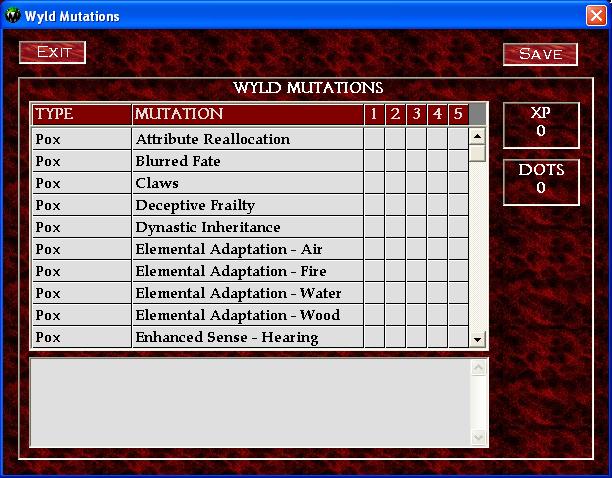Toggle dot 1 for Attribute Reallocation
The height and width of the screenshot is (478, 612).
[x=374, y=139]
